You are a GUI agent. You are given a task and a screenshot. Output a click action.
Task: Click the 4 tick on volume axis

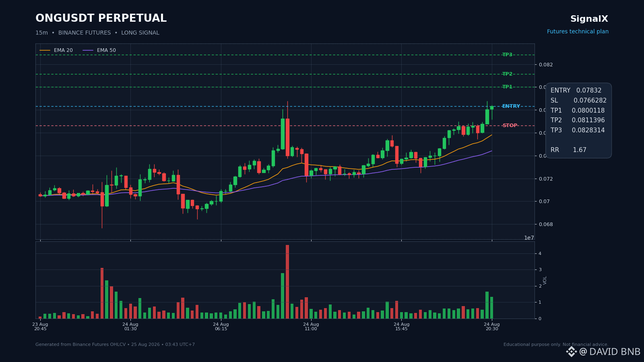click(x=540, y=253)
